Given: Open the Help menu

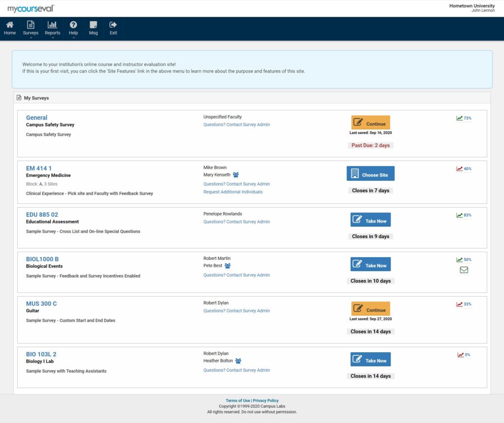Looking at the screenshot, I should (x=73, y=28).
